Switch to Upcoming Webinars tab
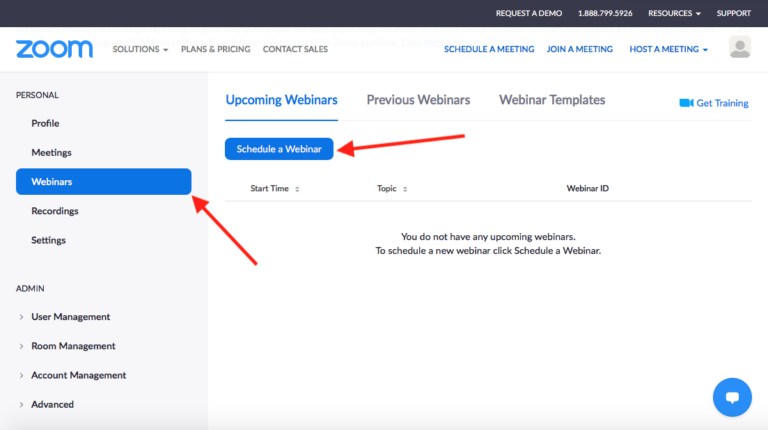 (281, 100)
